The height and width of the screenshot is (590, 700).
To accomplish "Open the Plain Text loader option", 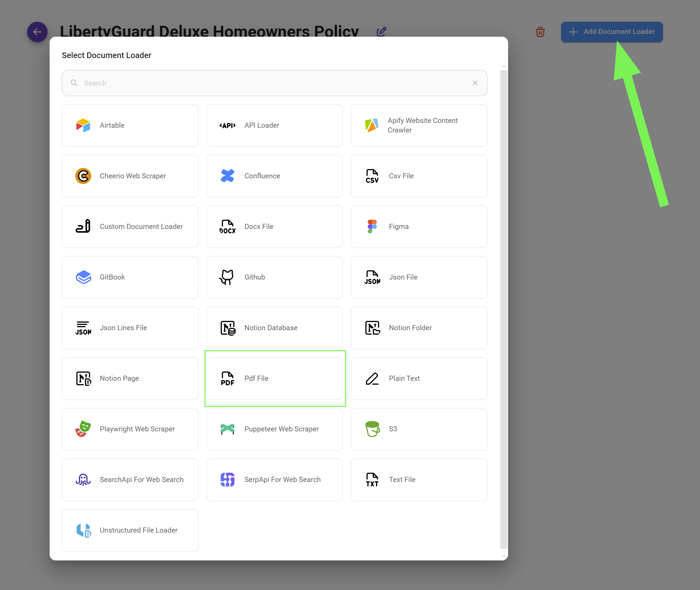I will coord(419,378).
